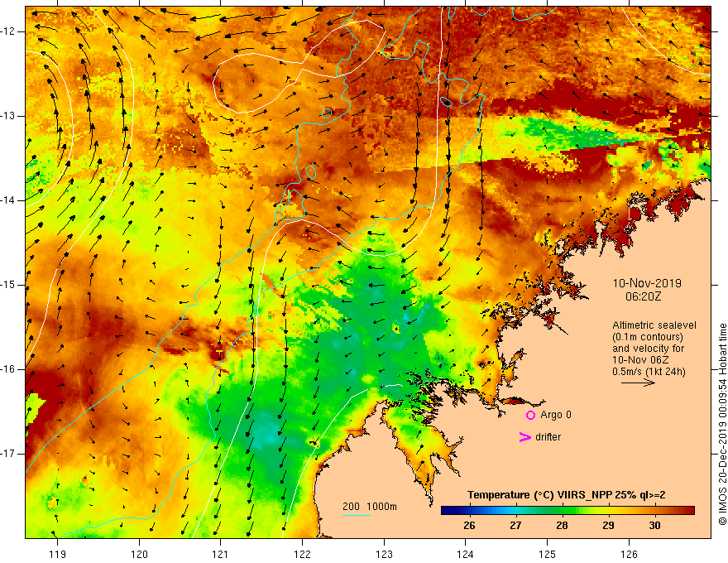Click the latitude axis label -14
The width and height of the screenshot is (728, 563).
8,200
